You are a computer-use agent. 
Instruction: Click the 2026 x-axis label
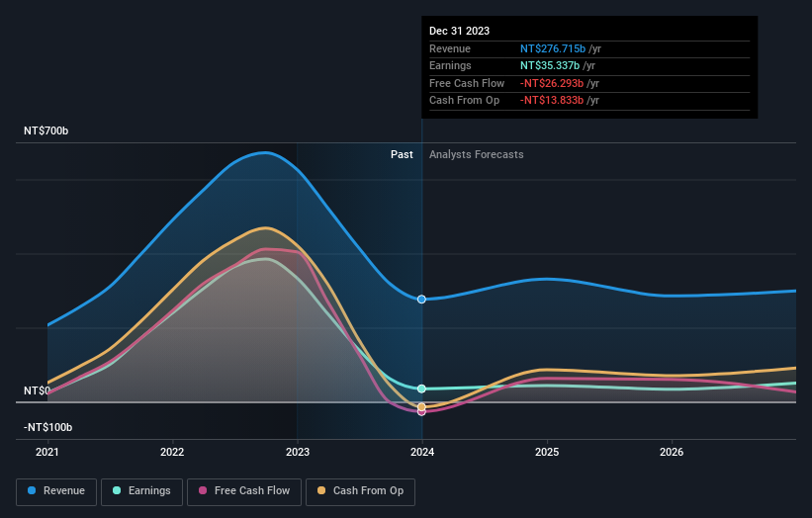tap(672, 453)
